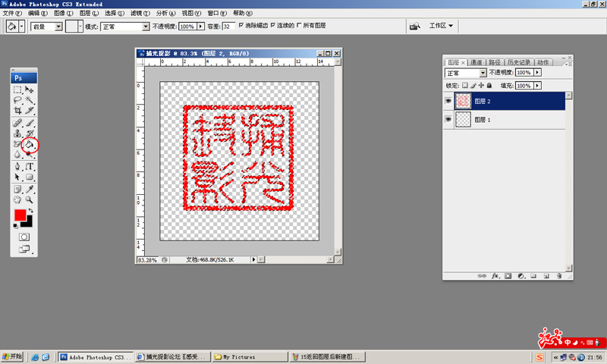607x364 pixels.
Task: Select the Path Selection tool
Action: [x=17, y=177]
